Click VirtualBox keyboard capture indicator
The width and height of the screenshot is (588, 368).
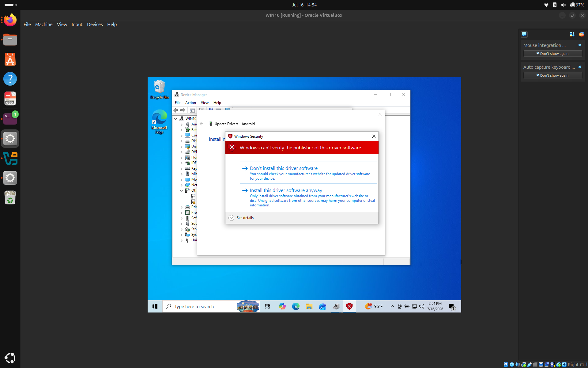[564, 365]
